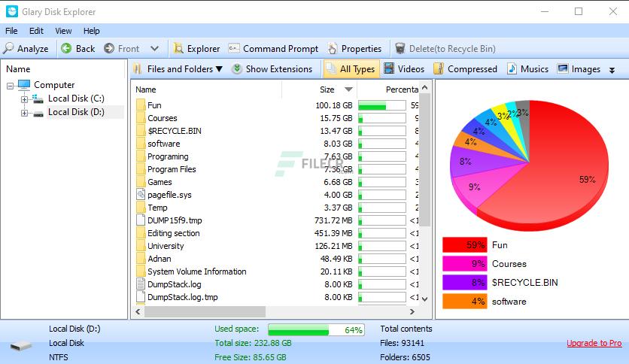Click the Upgrade to Pro link
This screenshot has width=629, height=364.
594,343
